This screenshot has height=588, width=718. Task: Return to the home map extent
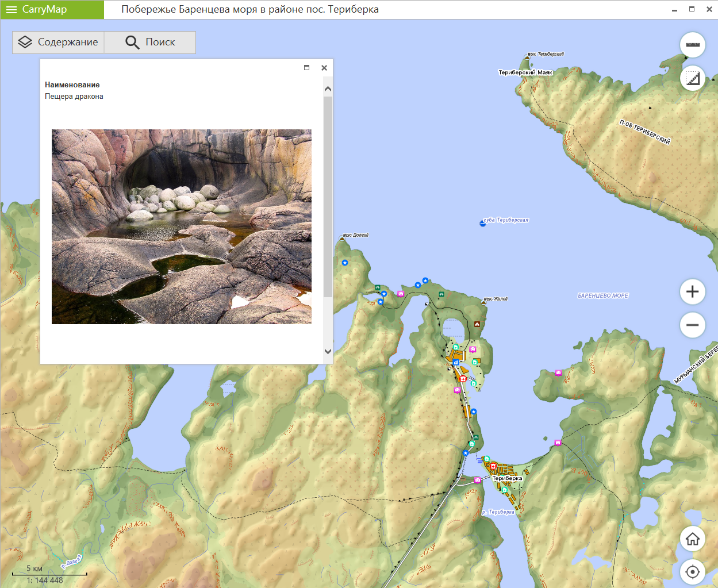click(693, 539)
